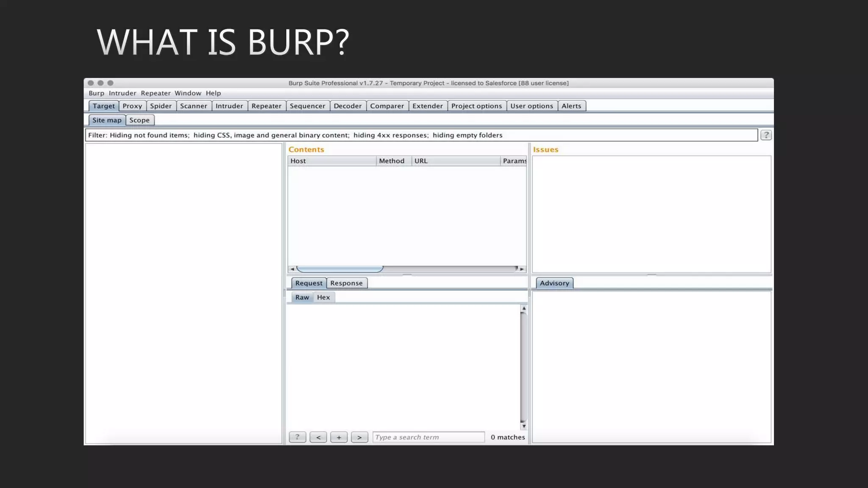Click request pane scroll up arrow
868x488 pixels.
click(524, 308)
